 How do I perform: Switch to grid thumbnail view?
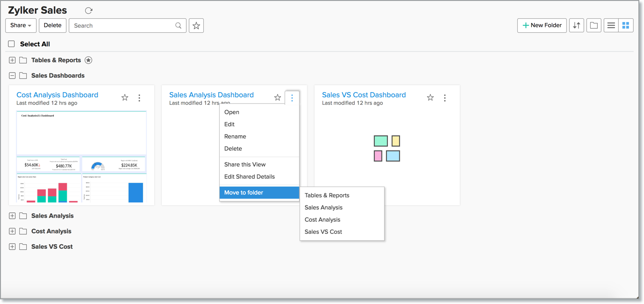pyautogui.click(x=626, y=26)
